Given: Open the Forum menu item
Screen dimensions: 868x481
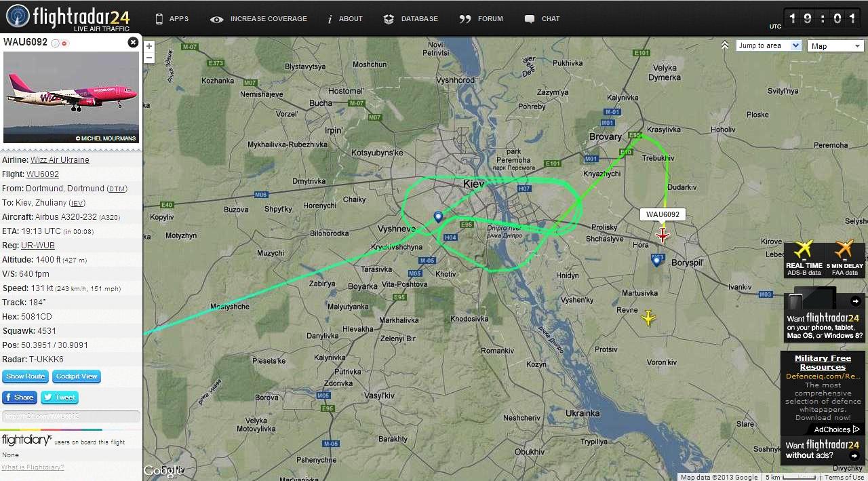Looking at the screenshot, I should point(481,19).
